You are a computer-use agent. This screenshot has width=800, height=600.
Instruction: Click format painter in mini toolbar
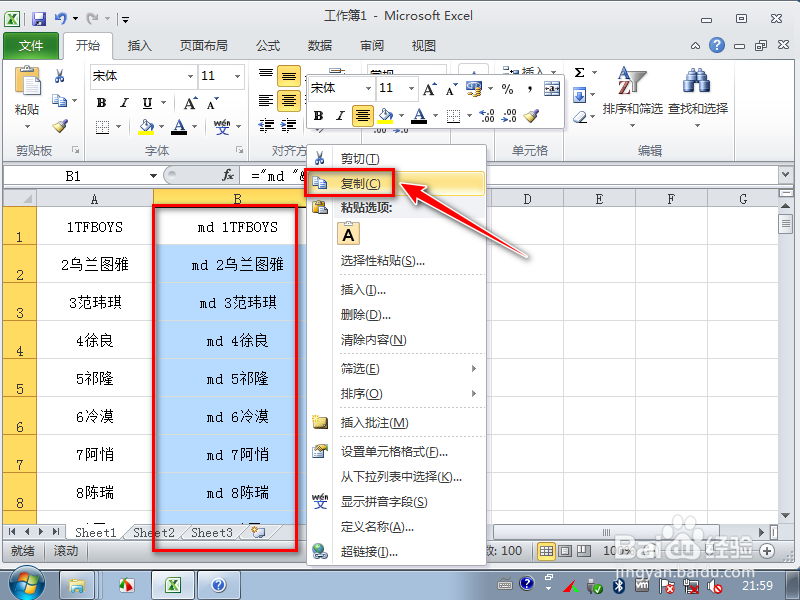pyautogui.click(x=532, y=116)
